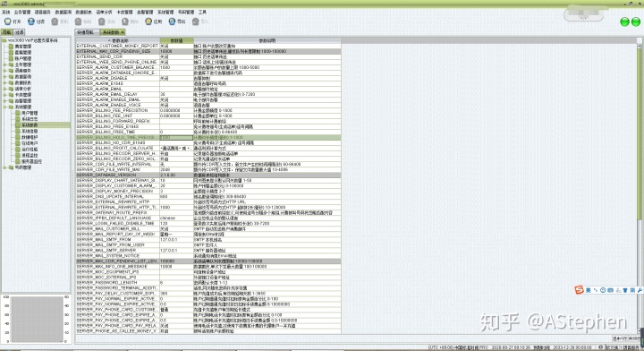Viewport: 644px width, 351px height.
Task: Open the 系统 menu in the menu bar
Action: tap(5, 13)
